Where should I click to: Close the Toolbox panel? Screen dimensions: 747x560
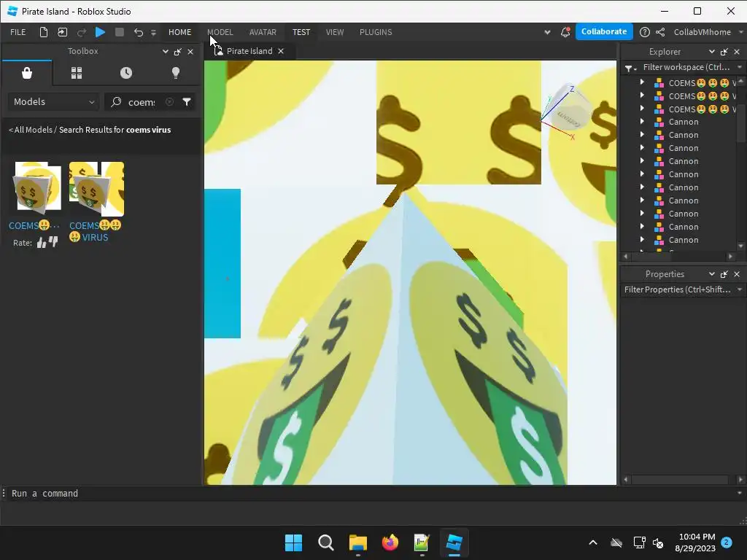190,52
